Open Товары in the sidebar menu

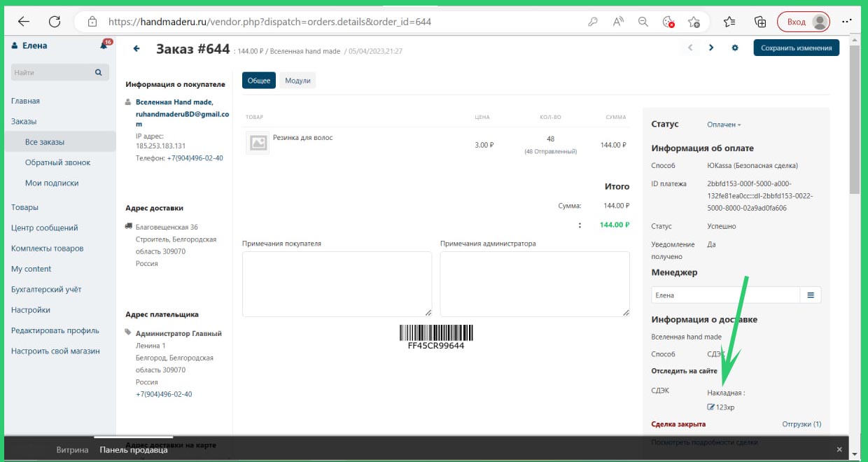24,207
